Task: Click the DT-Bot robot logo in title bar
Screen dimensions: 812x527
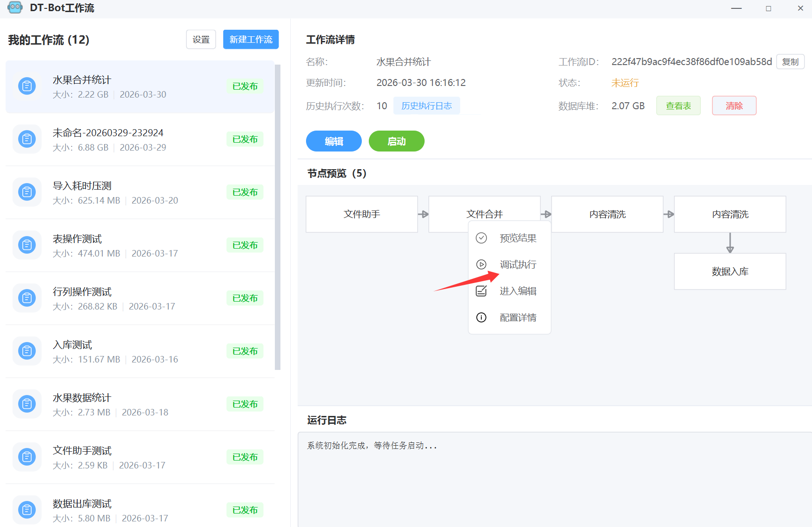Action: tap(15, 8)
